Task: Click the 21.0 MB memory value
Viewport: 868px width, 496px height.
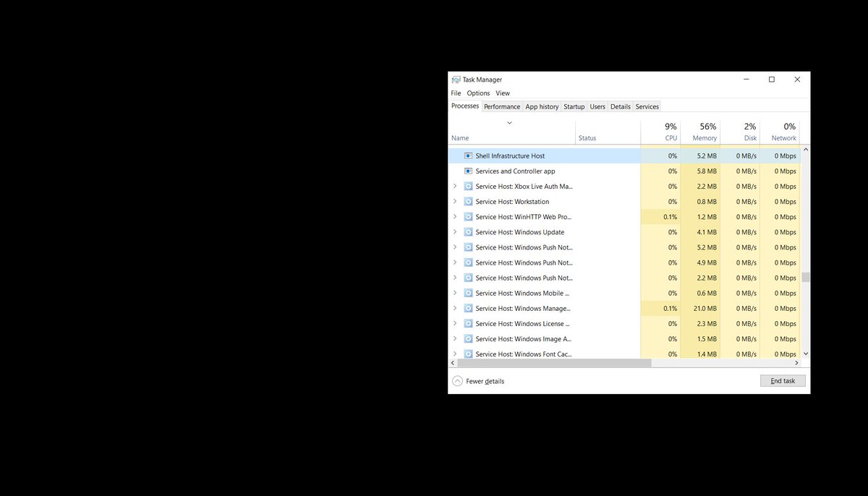Action: pos(705,309)
